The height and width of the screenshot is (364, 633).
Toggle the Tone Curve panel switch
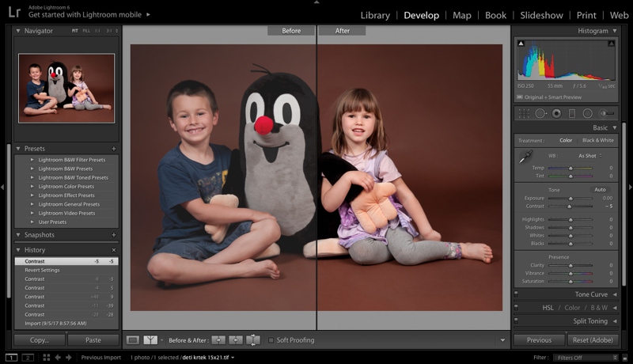tap(516, 294)
